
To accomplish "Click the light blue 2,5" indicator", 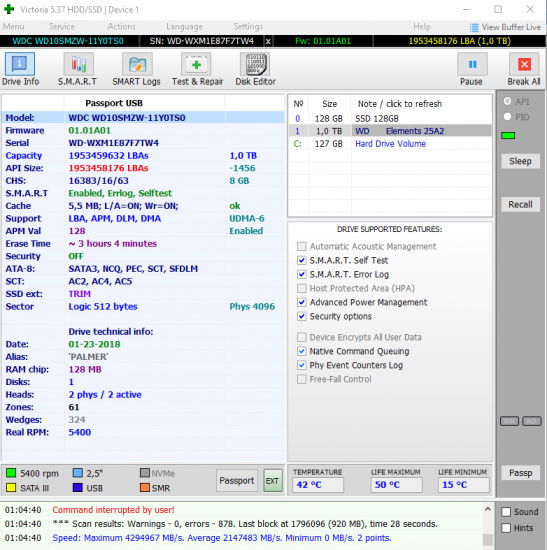I will (x=78, y=473).
